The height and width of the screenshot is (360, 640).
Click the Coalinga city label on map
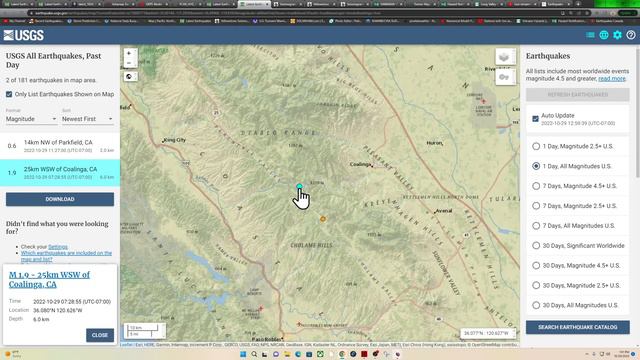tap(361, 164)
